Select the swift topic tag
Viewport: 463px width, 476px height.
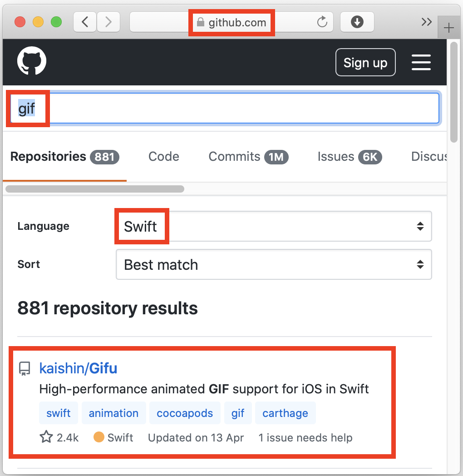click(58, 413)
